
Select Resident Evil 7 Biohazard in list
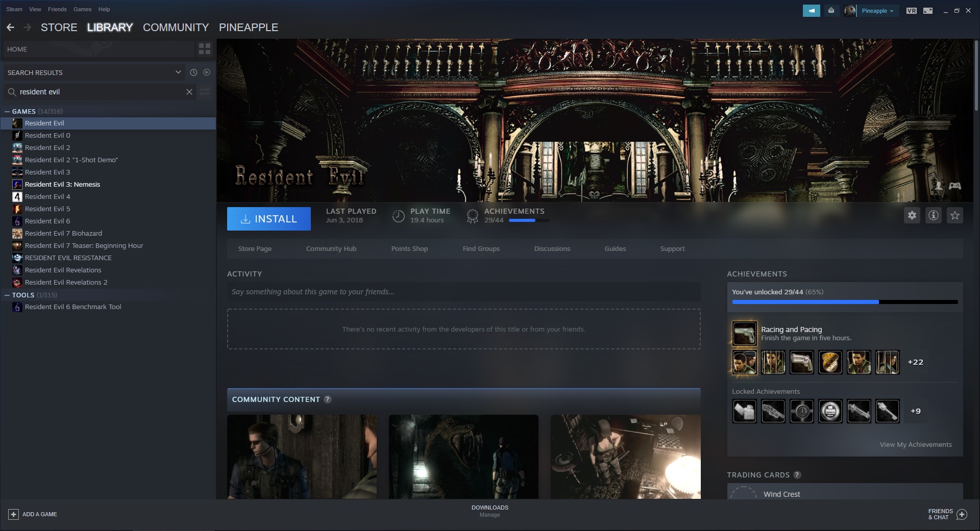click(108, 233)
